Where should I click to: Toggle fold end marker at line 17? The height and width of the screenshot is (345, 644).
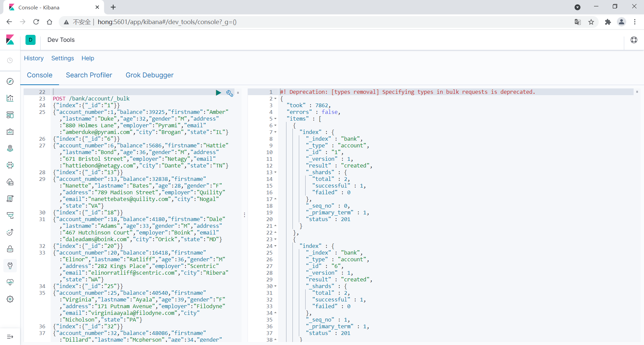click(275, 199)
